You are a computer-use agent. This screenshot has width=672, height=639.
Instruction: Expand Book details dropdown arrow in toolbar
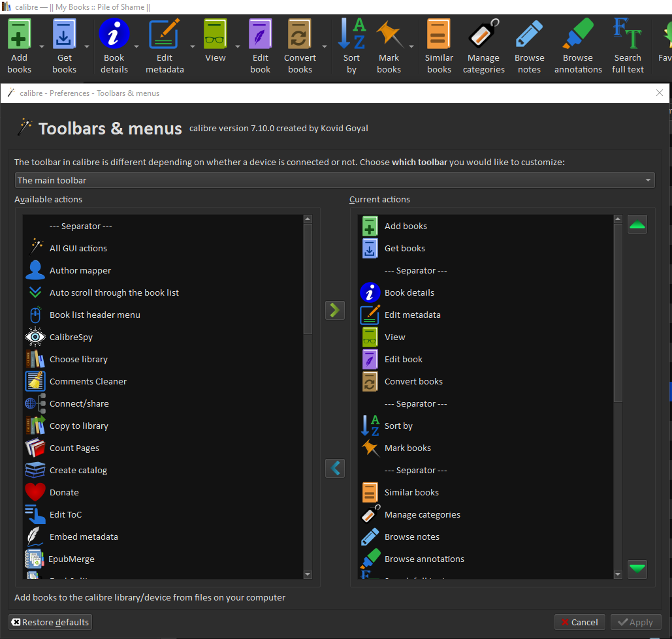[136, 46]
